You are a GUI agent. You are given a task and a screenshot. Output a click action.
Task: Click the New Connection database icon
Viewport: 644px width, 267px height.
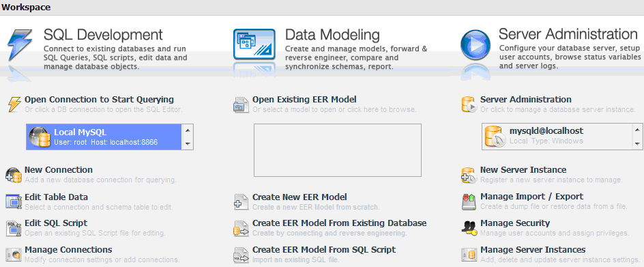13,175
